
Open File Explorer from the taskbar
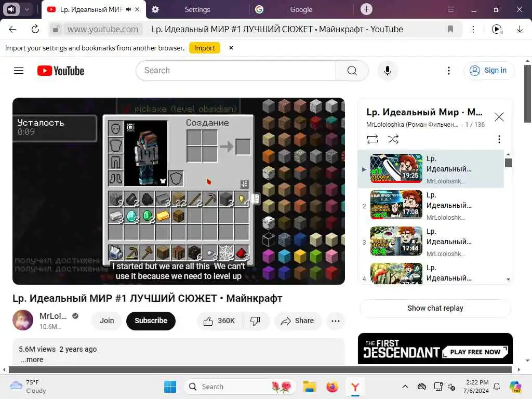pos(310,387)
